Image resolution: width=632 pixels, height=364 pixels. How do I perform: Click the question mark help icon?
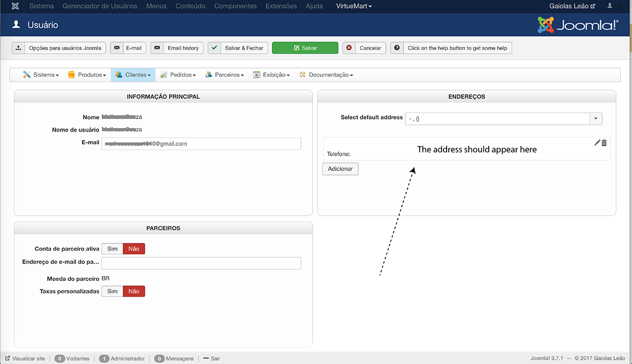click(397, 48)
